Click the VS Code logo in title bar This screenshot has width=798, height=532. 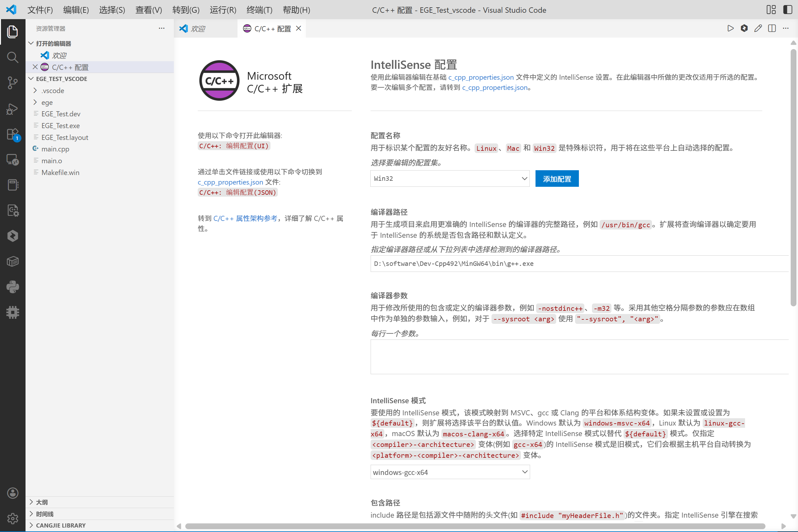point(11,10)
